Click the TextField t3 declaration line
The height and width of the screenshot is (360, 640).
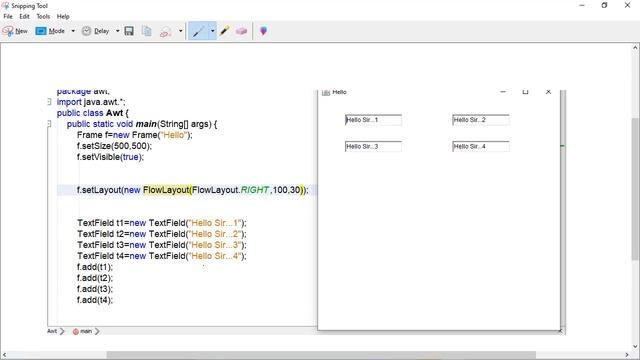tap(162, 245)
